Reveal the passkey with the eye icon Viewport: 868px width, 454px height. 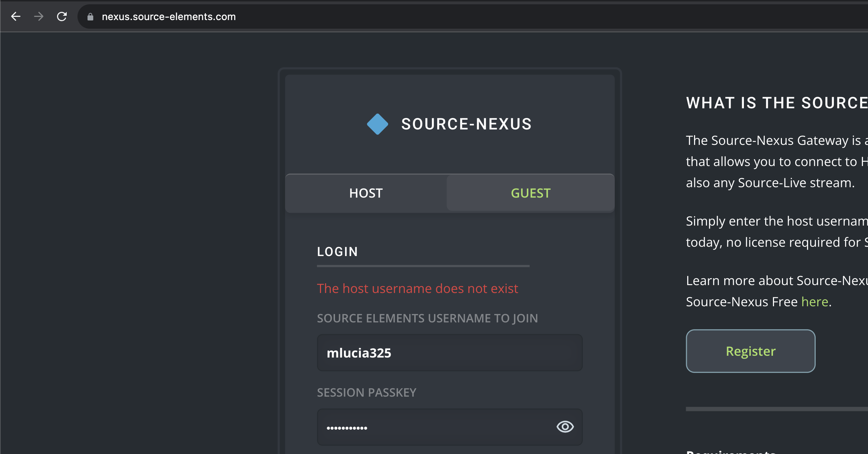[x=565, y=427]
